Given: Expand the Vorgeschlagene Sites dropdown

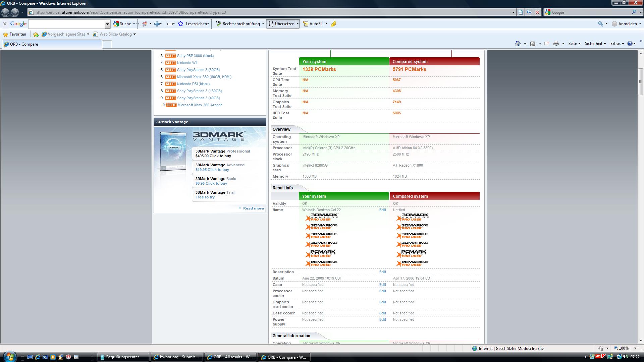Looking at the screenshot, I should click(x=88, y=34).
